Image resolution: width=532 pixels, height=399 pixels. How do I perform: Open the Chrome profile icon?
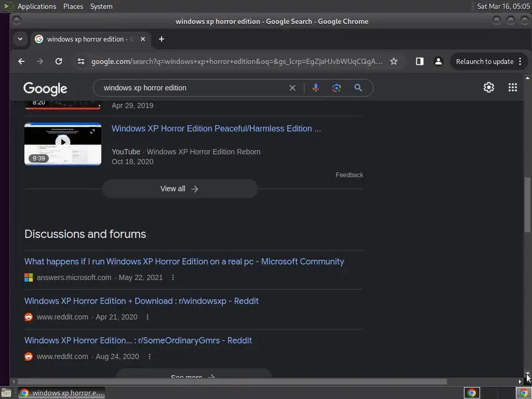[x=438, y=61]
